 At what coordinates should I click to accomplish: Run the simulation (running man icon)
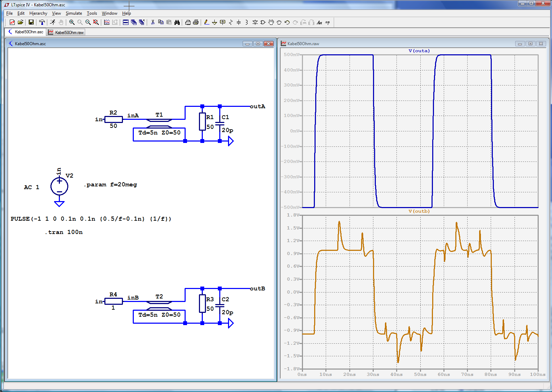53,22
